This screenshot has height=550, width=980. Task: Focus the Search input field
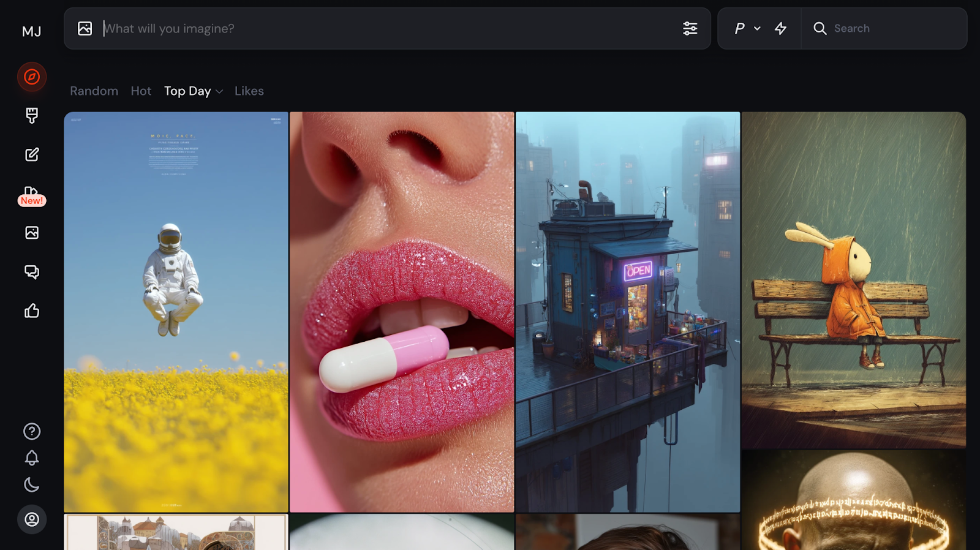pos(884,28)
